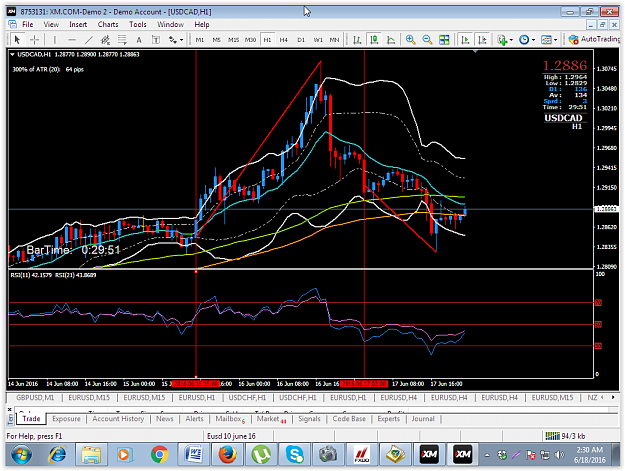625x471 pixels.
Task: Open the Window menu
Action: (x=170, y=24)
